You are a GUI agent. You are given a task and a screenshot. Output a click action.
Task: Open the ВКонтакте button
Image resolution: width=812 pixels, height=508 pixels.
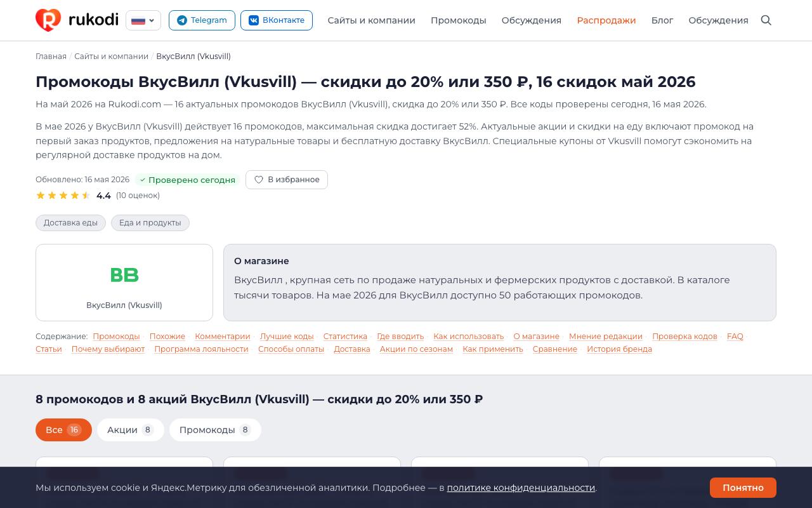(x=277, y=20)
